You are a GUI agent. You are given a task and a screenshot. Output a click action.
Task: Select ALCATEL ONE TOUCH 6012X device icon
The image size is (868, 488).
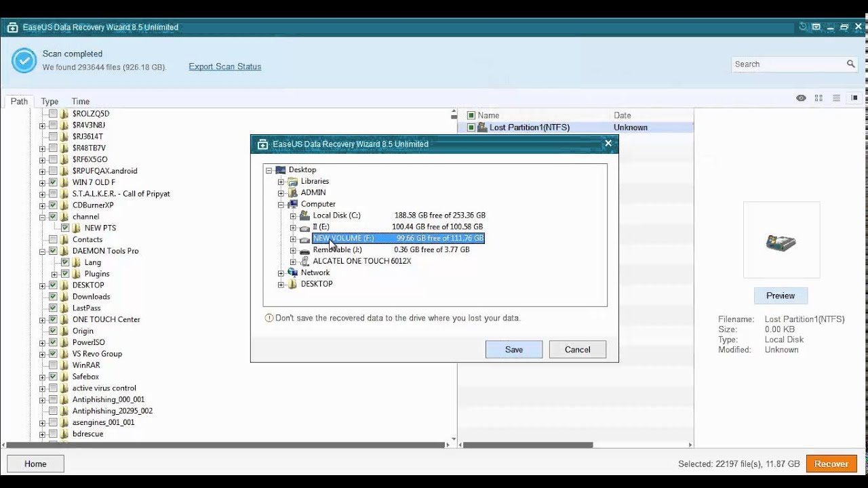pos(305,261)
